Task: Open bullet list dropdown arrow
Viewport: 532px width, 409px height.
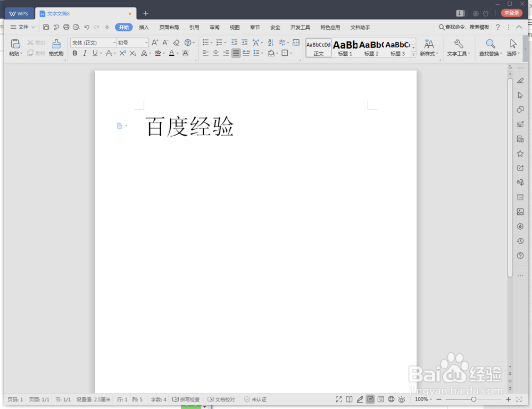Action: click(x=211, y=43)
